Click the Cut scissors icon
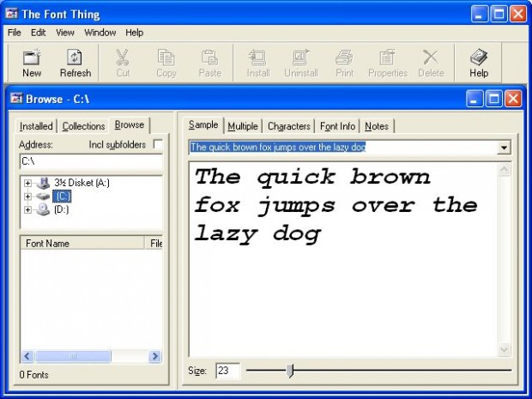532x399 pixels. [x=122, y=57]
